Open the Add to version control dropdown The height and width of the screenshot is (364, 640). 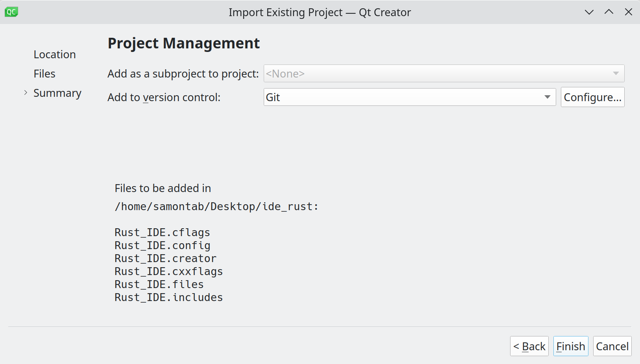click(409, 97)
